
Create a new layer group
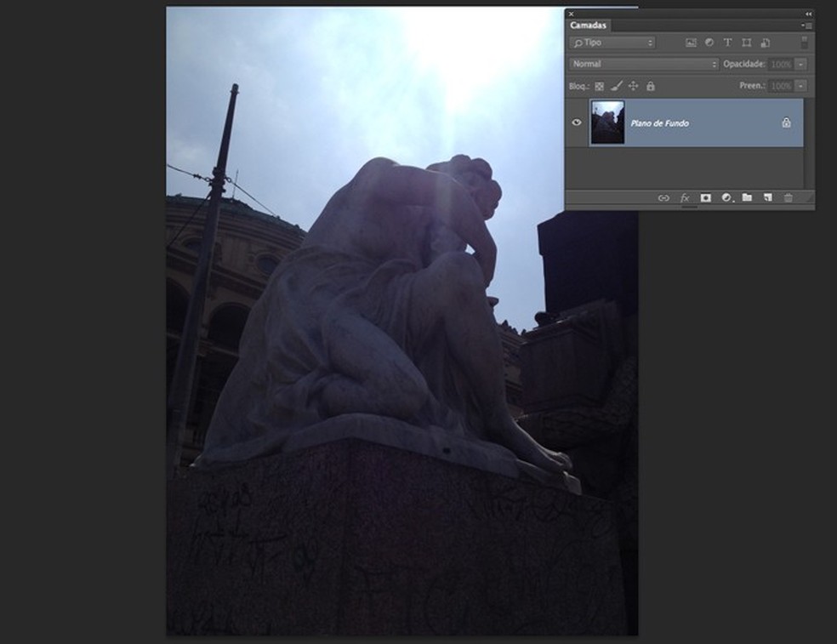[748, 197]
